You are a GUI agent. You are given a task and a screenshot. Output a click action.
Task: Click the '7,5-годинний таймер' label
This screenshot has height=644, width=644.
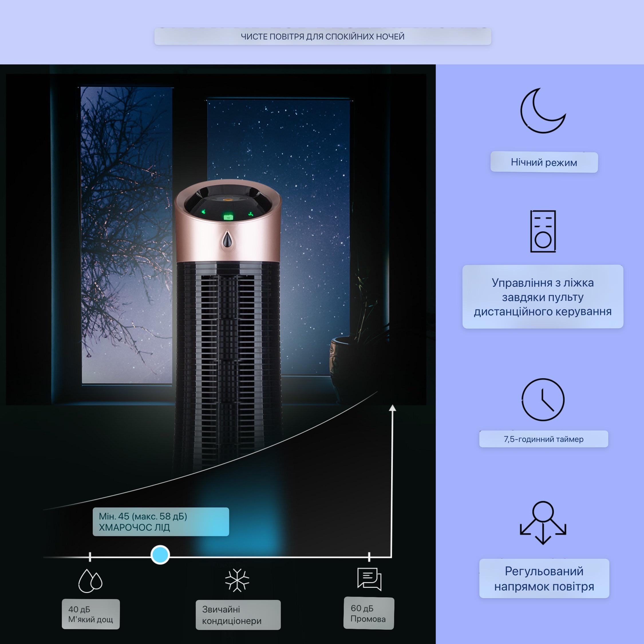click(x=544, y=439)
